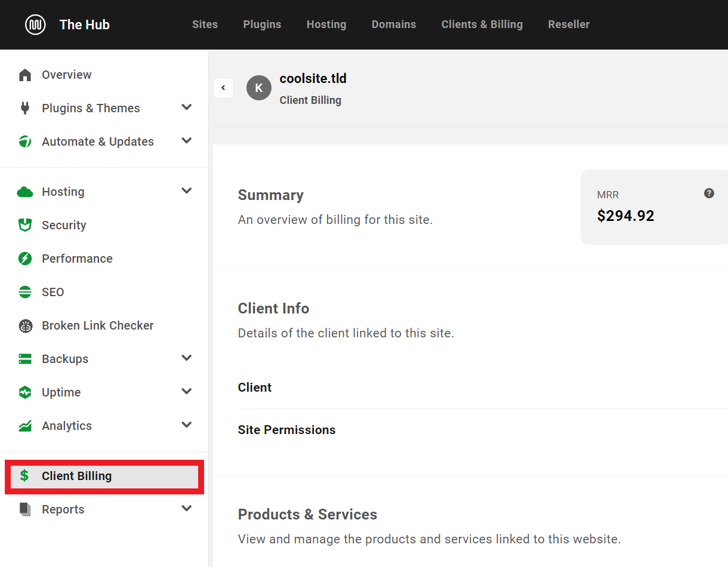Open the Reseller section
Viewport: 728px width, 572px height.
(568, 24)
